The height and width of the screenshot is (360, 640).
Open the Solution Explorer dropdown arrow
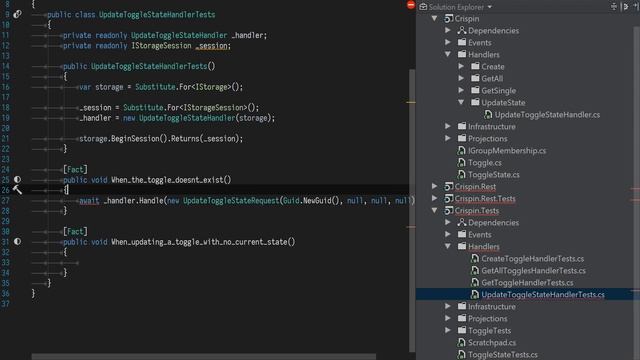pyautogui.click(x=489, y=7)
